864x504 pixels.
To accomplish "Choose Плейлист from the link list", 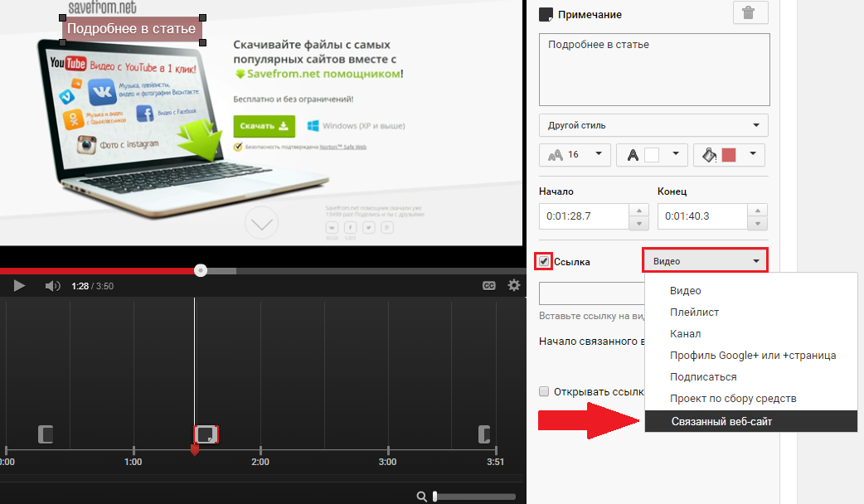I will [694, 313].
